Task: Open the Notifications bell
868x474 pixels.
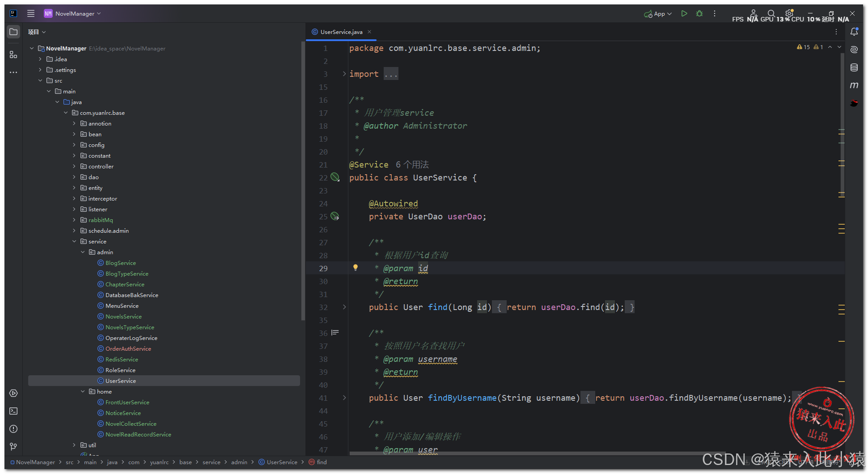Action: [854, 32]
